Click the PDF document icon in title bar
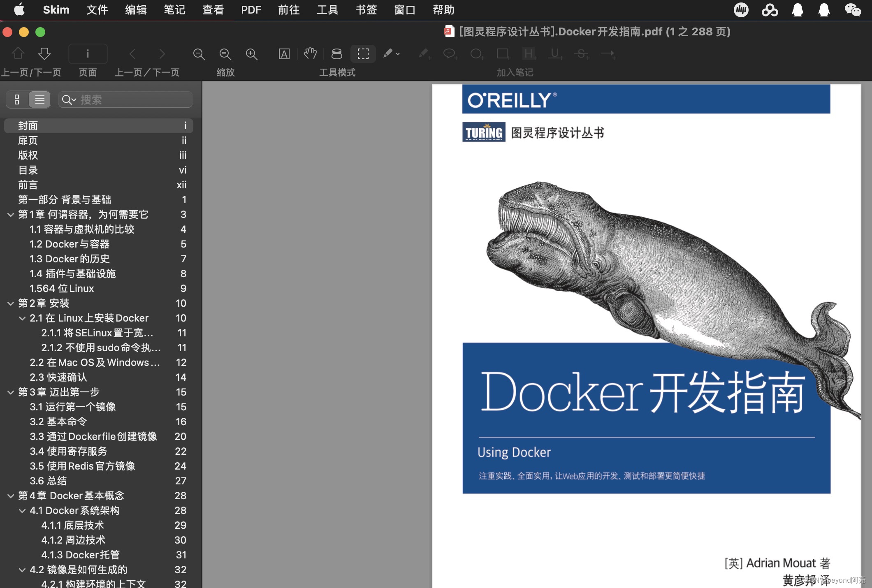The image size is (872, 588). pos(449,31)
